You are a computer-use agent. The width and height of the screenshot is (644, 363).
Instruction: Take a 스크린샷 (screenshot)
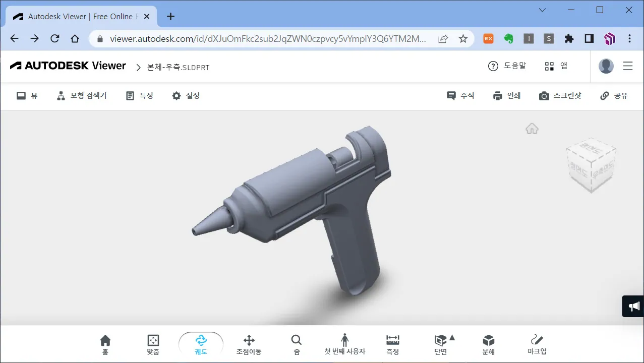point(560,95)
